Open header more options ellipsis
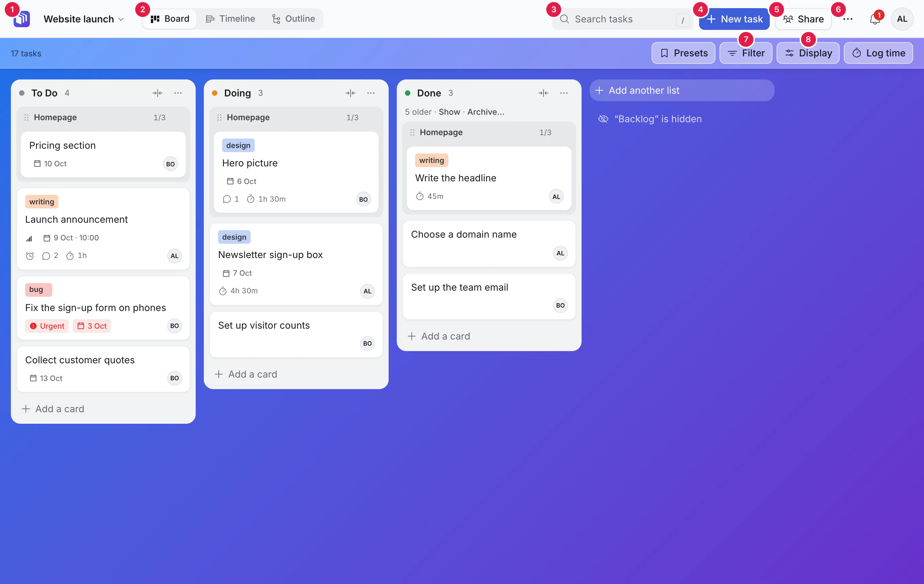 [x=848, y=19]
